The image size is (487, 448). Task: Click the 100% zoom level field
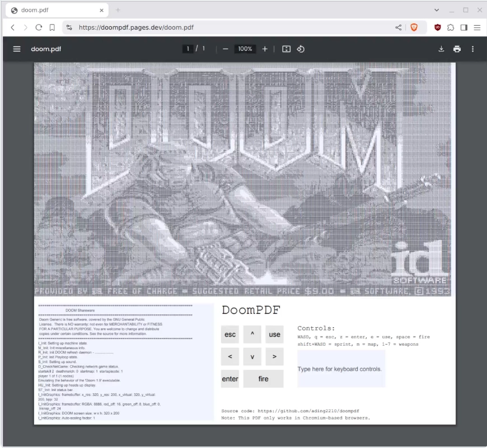point(245,49)
